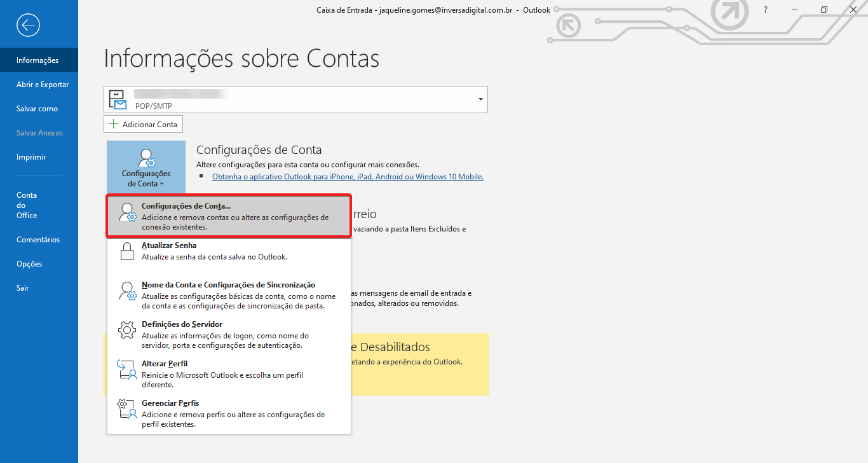The height and width of the screenshot is (463, 868).
Task: Open Abrir e Exportar in sidebar
Action: pos(39,85)
